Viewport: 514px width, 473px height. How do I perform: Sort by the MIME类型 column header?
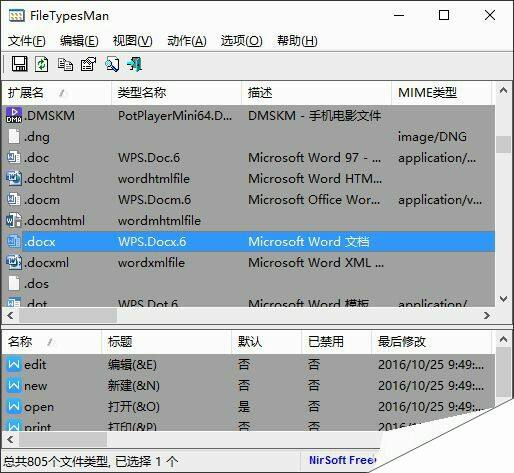[x=441, y=93]
